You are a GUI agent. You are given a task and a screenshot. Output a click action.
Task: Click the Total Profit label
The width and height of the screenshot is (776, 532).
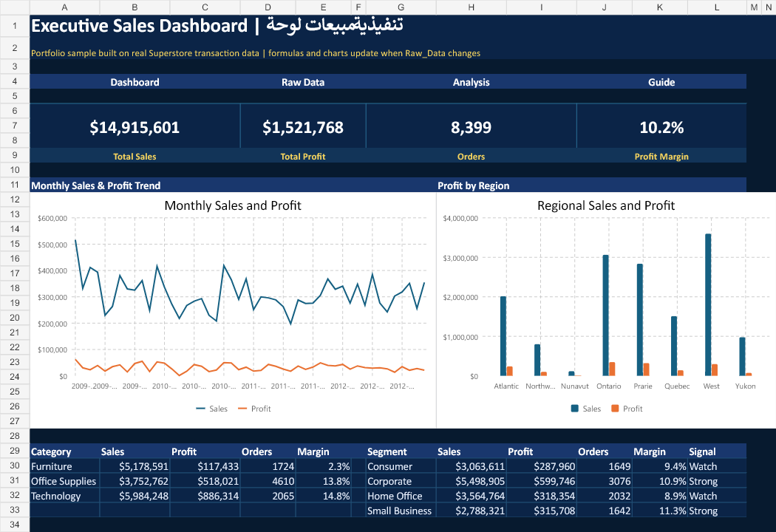pos(303,157)
